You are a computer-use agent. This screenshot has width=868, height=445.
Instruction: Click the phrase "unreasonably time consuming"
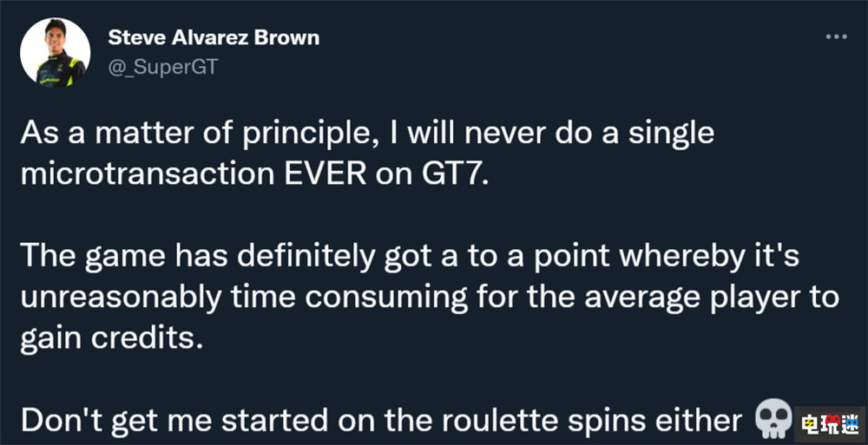(x=199, y=297)
